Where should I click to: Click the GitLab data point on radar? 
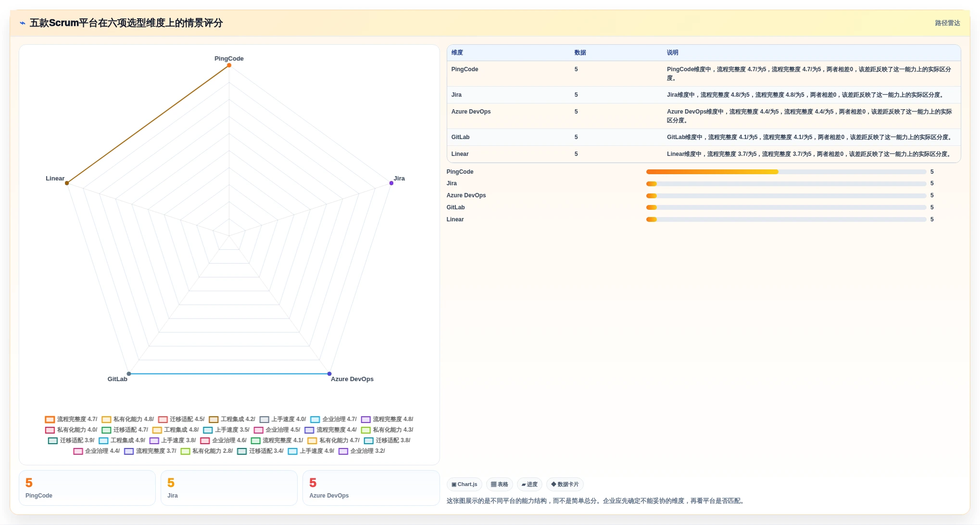[129, 374]
